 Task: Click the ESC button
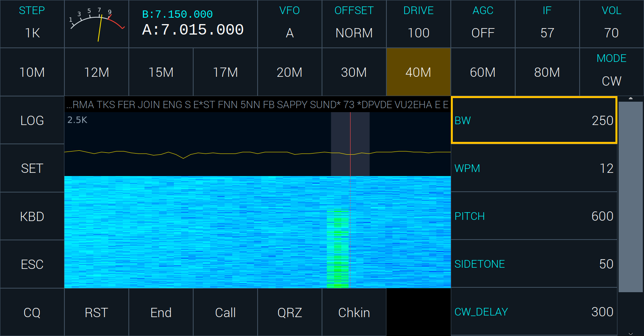[x=32, y=264]
